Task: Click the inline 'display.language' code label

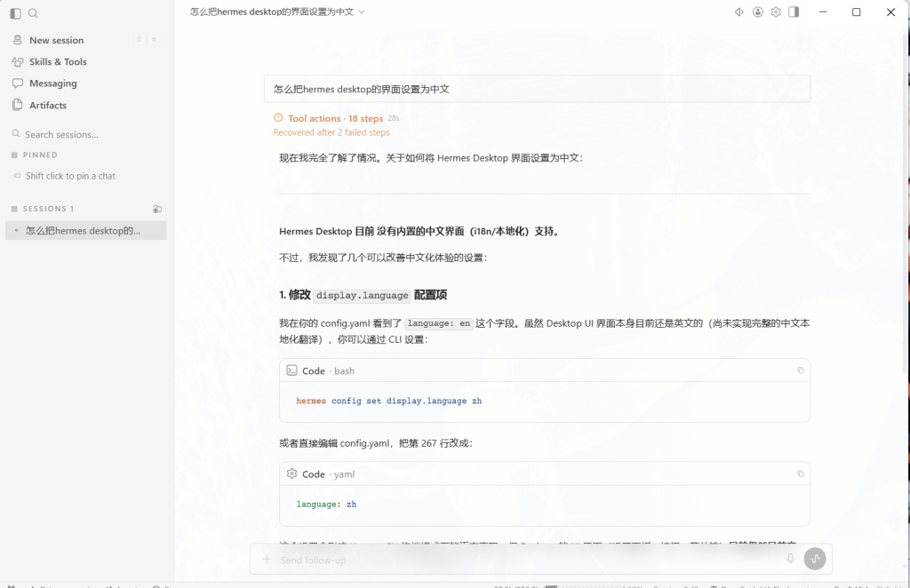Action: (x=363, y=295)
